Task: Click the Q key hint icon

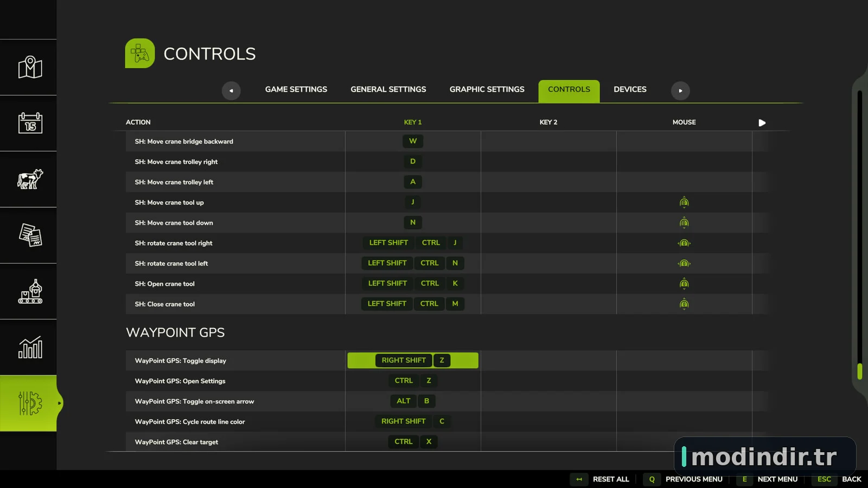Action: point(652,479)
